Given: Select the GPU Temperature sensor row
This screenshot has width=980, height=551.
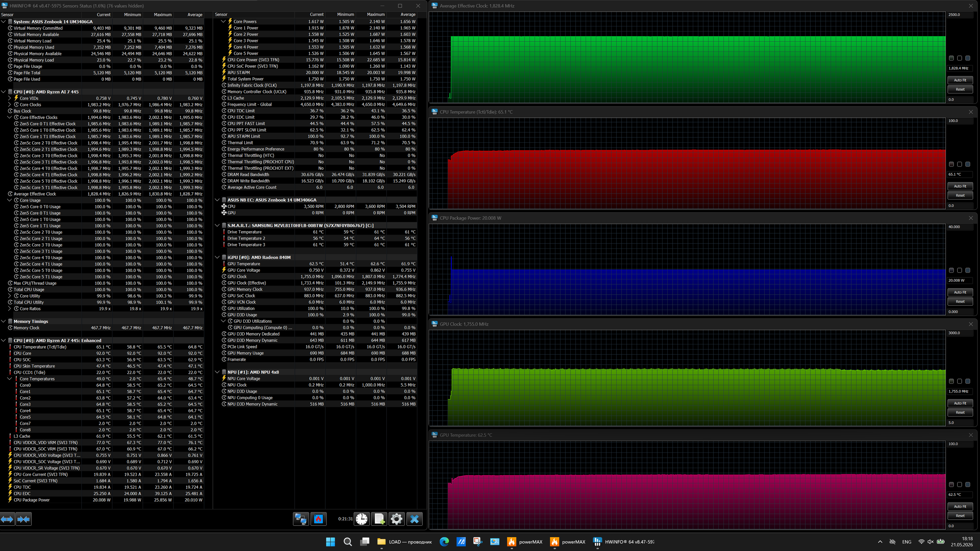Looking at the screenshot, I should pyautogui.click(x=319, y=264).
